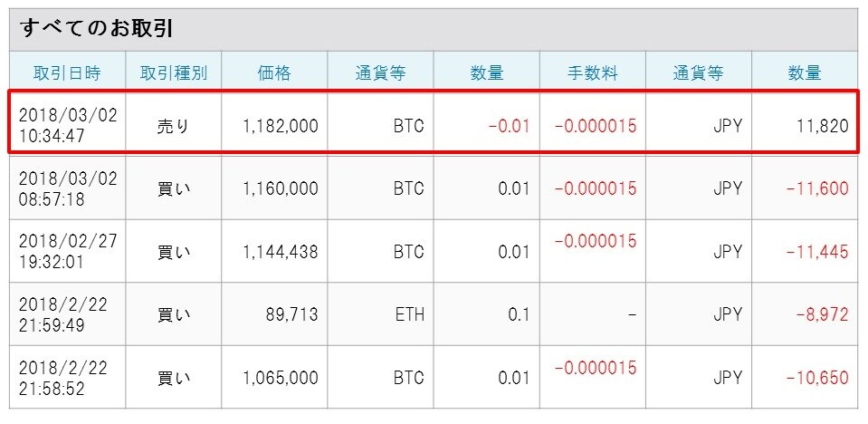Select the 手数料 column header

pyautogui.click(x=593, y=74)
